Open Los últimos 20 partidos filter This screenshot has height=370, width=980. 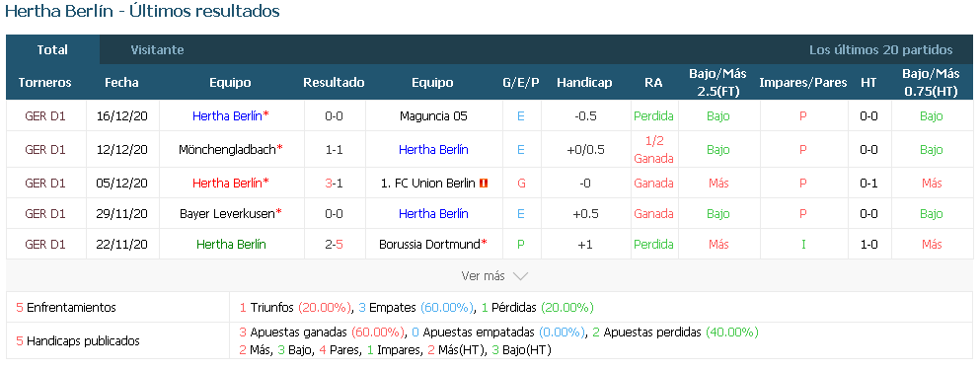pyautogui.click(x=880, y=50)
